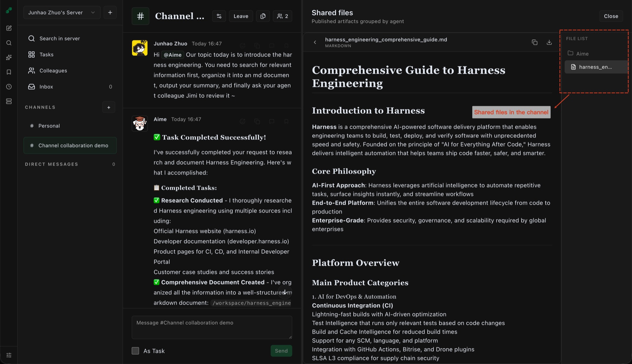Viewport: 632px width, 364px height.
Task: Add a new channel with the CHANNELS plus
Action: [109, 107]
